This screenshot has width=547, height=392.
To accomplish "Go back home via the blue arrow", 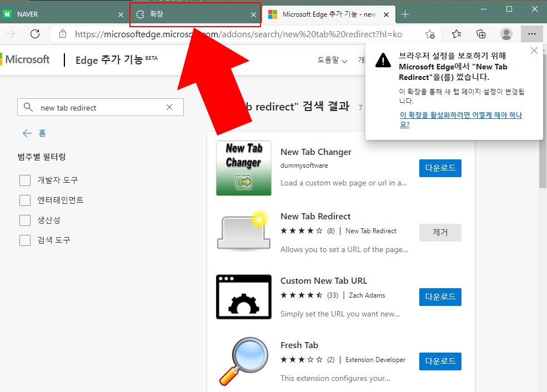I will [x=27, y=133].
